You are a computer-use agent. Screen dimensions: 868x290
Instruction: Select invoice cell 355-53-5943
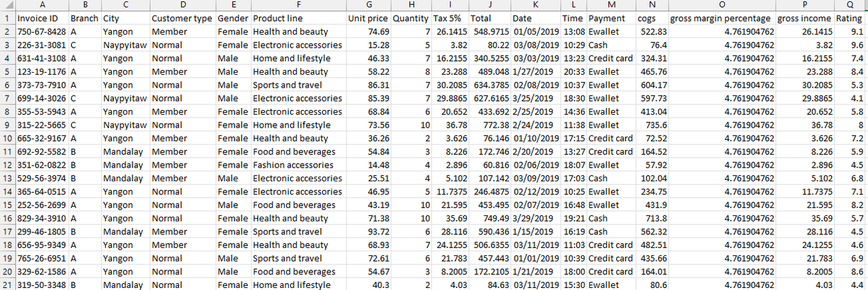pos(41,111)
